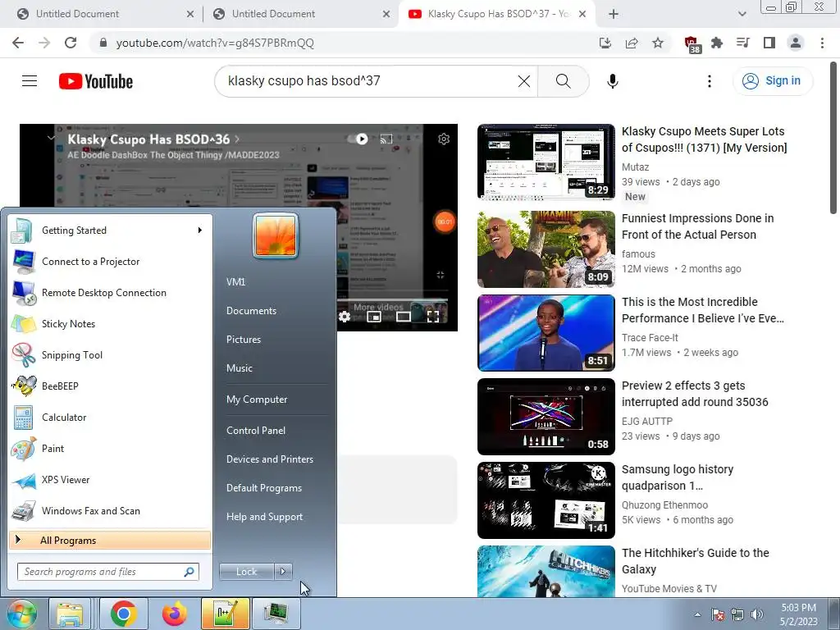The height and width of the screenshot is (630, 840).
Task: Open the YouTube guide hamburger menu
Action: pos(30,81)
